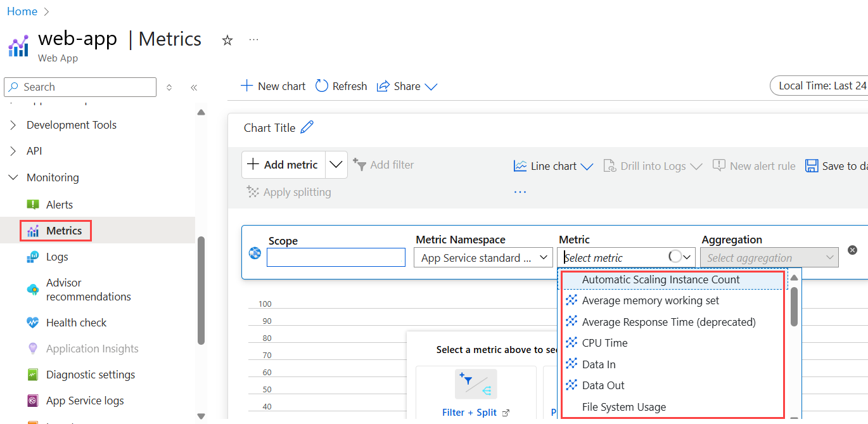Click Save to dashboard icon

[812, 166]
